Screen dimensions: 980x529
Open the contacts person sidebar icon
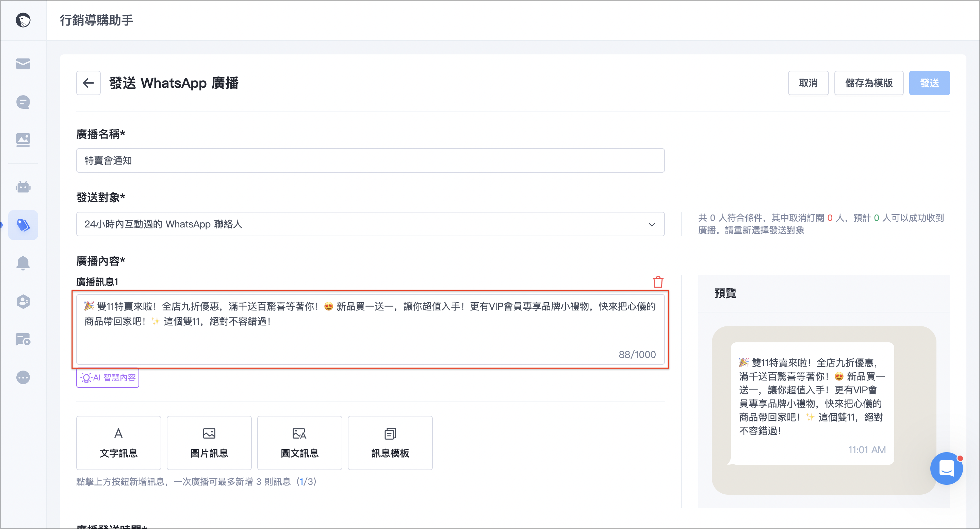[23, 301]
